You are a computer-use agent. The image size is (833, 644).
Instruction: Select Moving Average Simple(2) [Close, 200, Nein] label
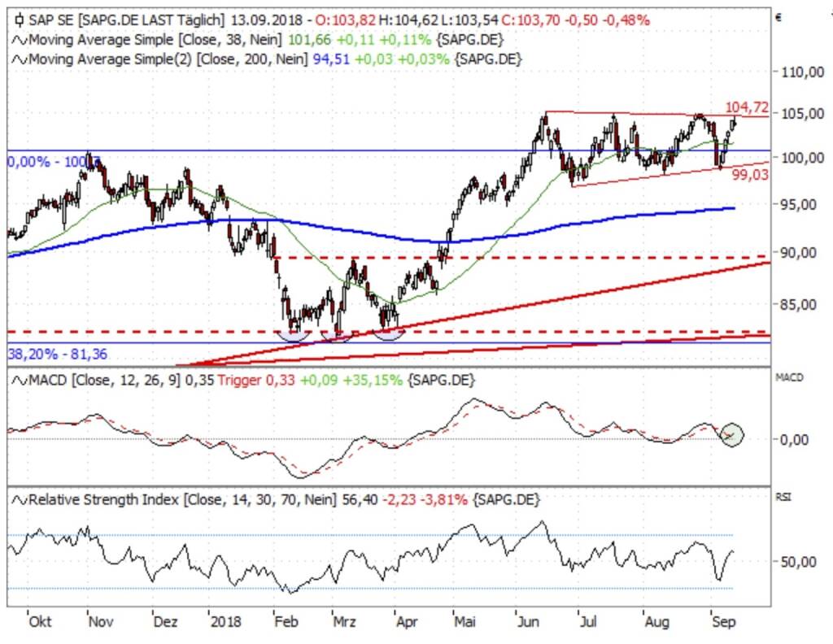(168, 59)
